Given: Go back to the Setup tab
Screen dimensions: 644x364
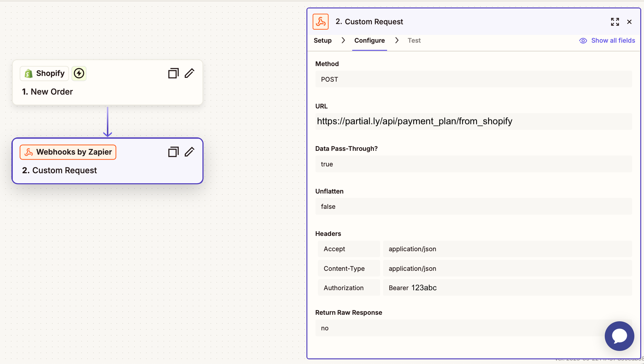Looking at the screenshot, I should tap(323, 40).
